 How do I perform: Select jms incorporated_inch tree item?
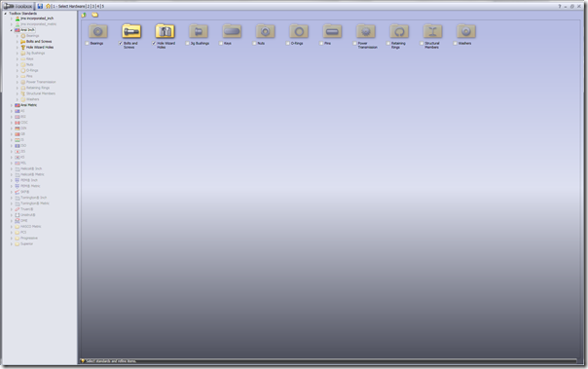37,18
